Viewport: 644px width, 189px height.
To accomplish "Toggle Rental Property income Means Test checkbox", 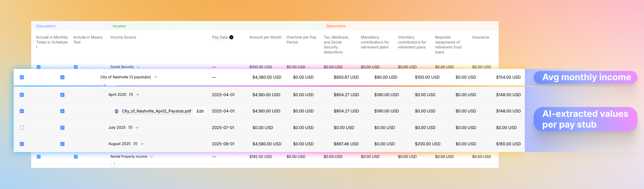I will coord(76,157).
